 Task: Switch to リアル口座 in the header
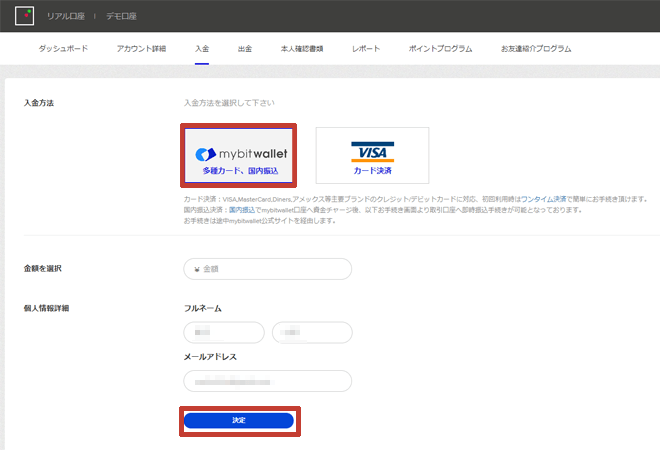(x=66, y=16)
